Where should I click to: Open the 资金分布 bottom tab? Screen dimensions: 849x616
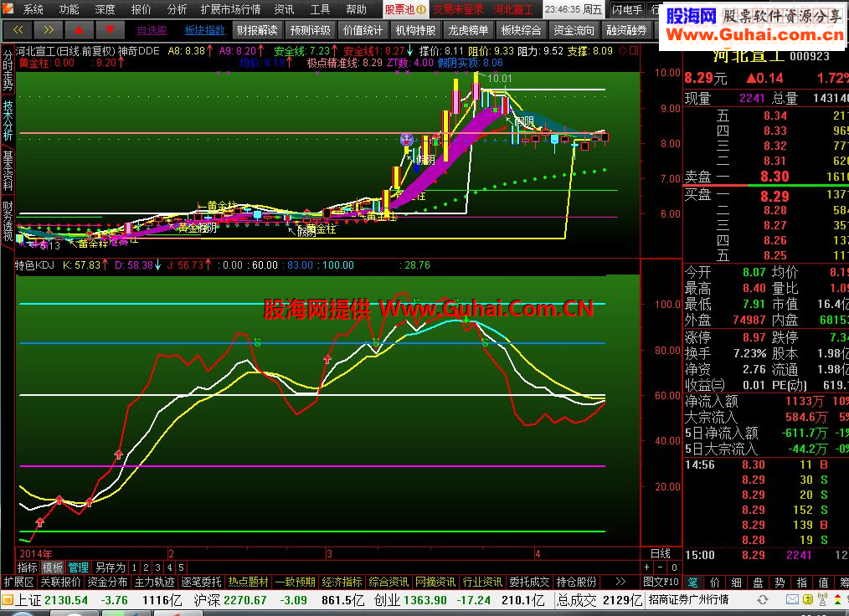(107, 582)
